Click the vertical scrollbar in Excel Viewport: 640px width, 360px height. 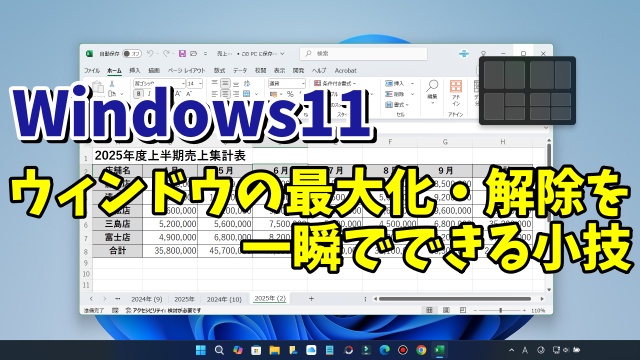pyautogui.click(x=549, y=184)
